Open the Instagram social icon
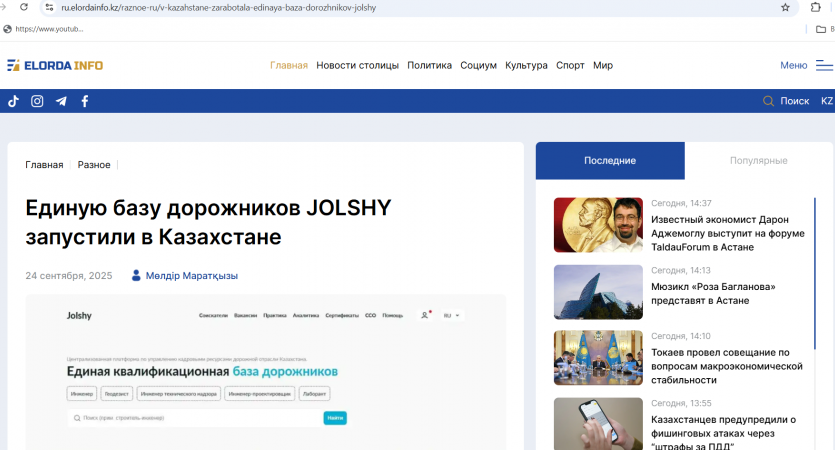 pos(37,101)
